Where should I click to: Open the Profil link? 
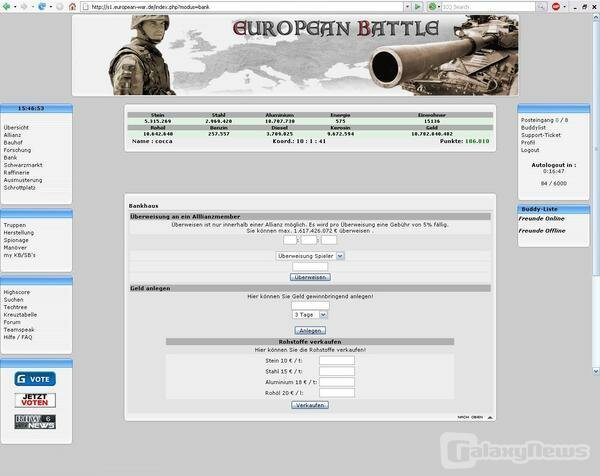[x=528, y=142]
